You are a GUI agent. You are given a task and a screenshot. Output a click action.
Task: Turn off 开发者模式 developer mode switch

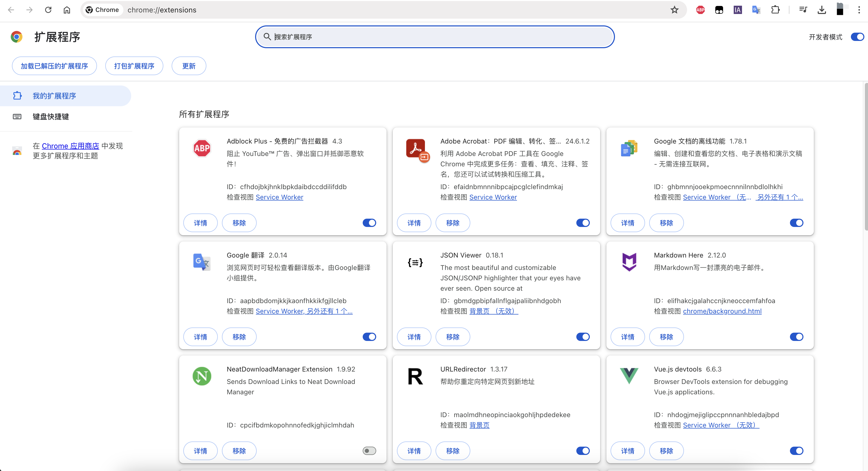857,37
